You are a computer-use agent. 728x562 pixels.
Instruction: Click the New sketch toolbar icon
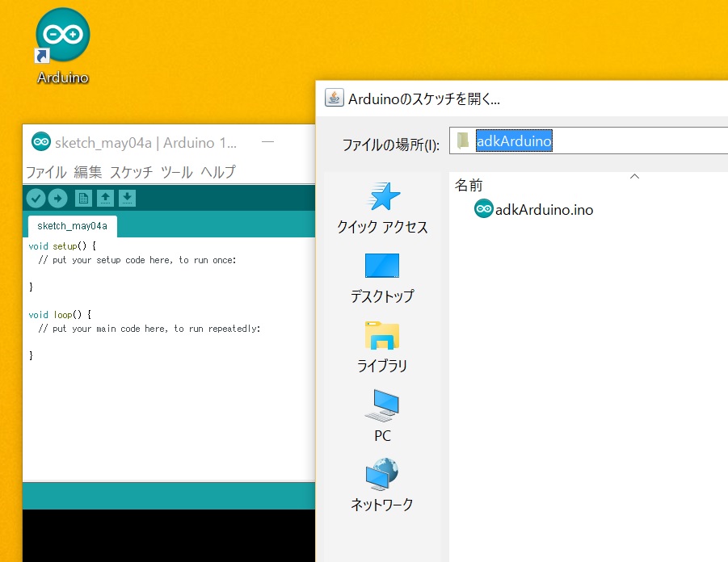pyautogui.click(x=83, y=198)
